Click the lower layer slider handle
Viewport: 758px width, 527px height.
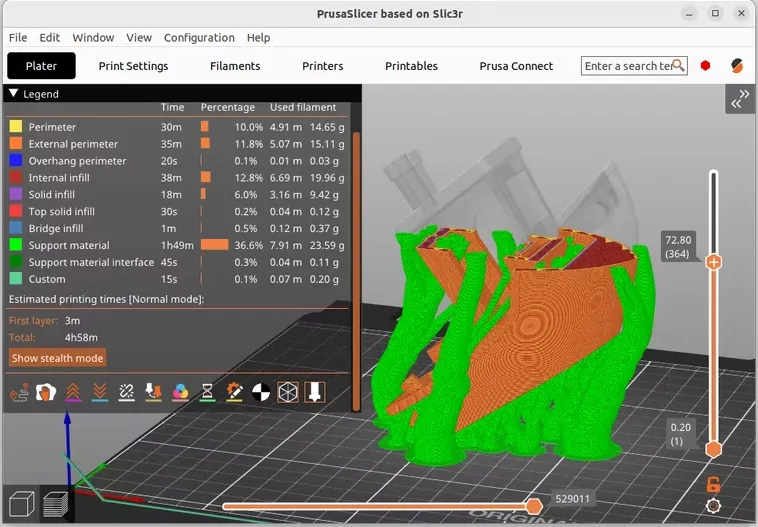click(x=714, y=449)
